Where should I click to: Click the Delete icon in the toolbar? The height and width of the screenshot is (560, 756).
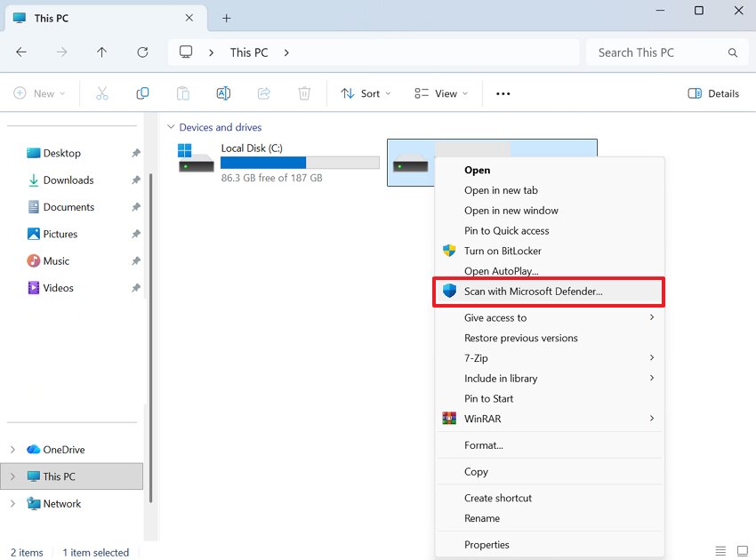tap(303, 92)
